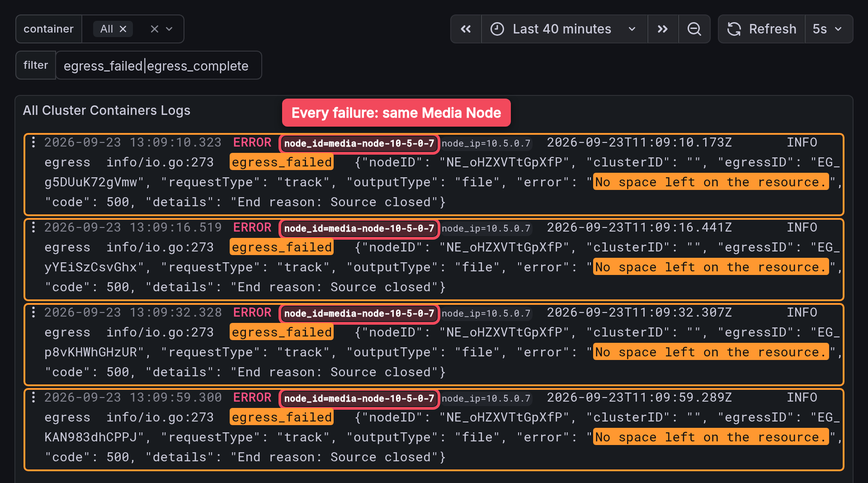
Task: Open the log row menu at 13:09:32.328
Action: [33, 313]
